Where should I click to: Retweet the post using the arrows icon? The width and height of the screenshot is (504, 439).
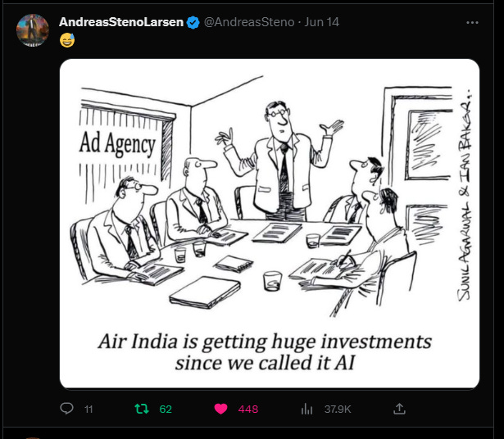pyautogui.click(x=142, y=409)
